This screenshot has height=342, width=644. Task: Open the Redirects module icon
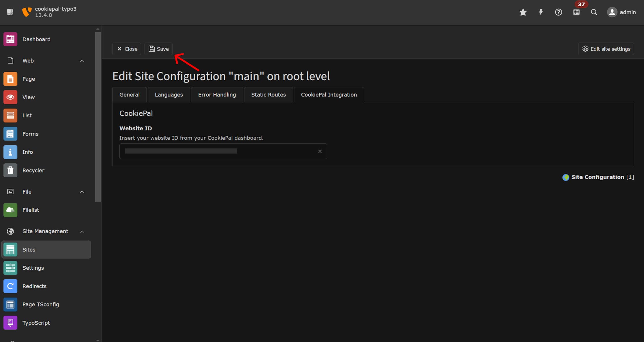click(10, 286)
